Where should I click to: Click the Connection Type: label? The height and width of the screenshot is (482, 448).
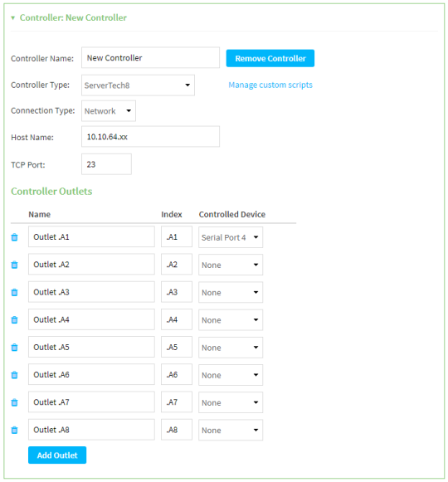(43, 110)
